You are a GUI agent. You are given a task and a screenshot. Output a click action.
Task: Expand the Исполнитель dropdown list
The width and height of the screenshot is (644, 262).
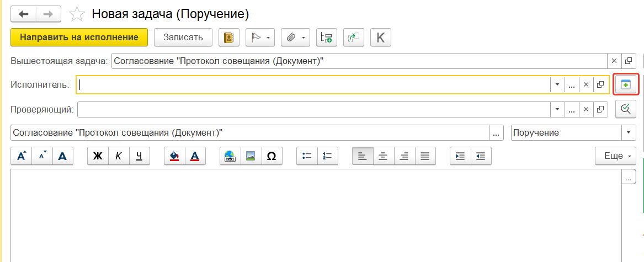click(557, 85)
